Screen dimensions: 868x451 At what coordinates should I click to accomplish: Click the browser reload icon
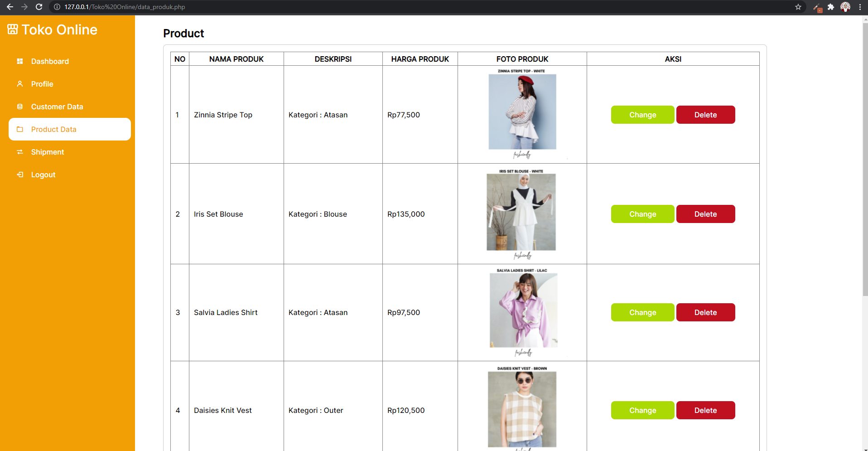39,7
